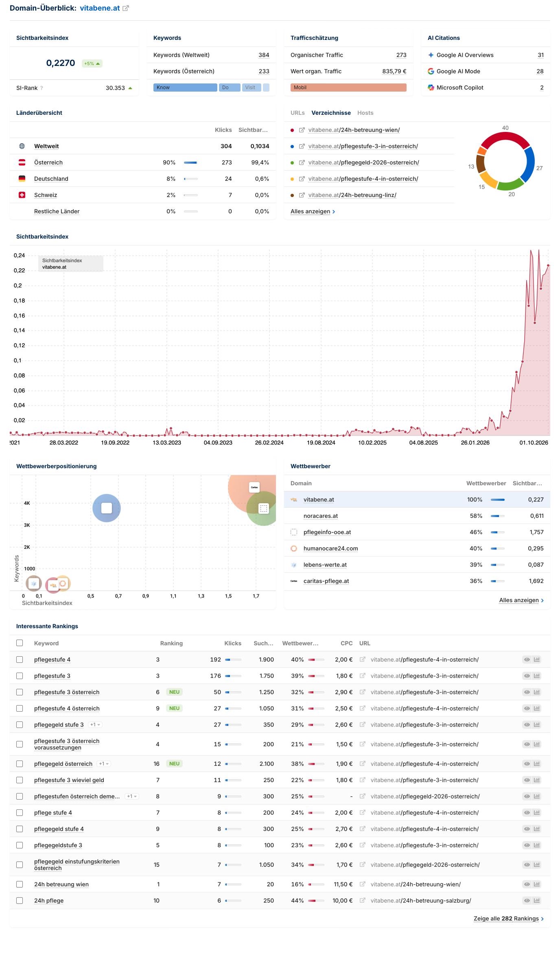This screenshot has height=960, width=560.
Task: Click the humanocare24.com favicon in competitor table
Action: [x=294, y=548]
